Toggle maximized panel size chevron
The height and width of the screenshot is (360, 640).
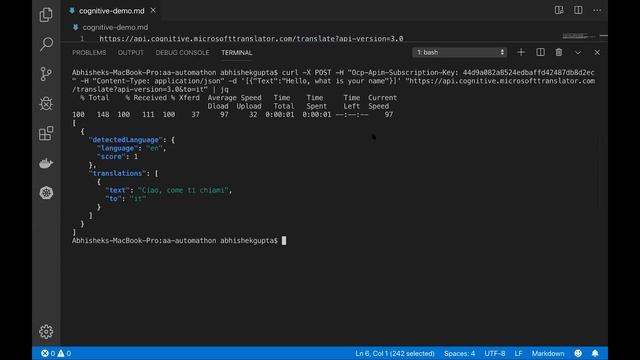[578, 52]
